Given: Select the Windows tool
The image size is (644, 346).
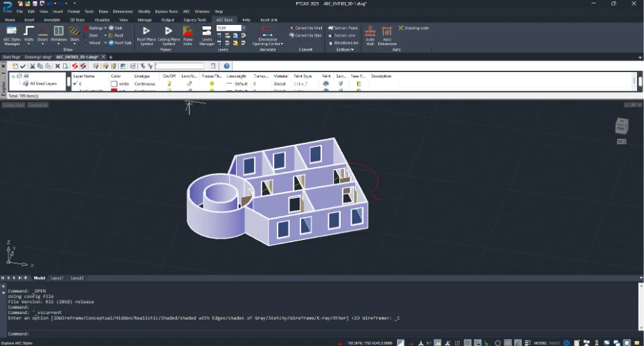Looking at the screenshot, I should click(x=59, y=33).
